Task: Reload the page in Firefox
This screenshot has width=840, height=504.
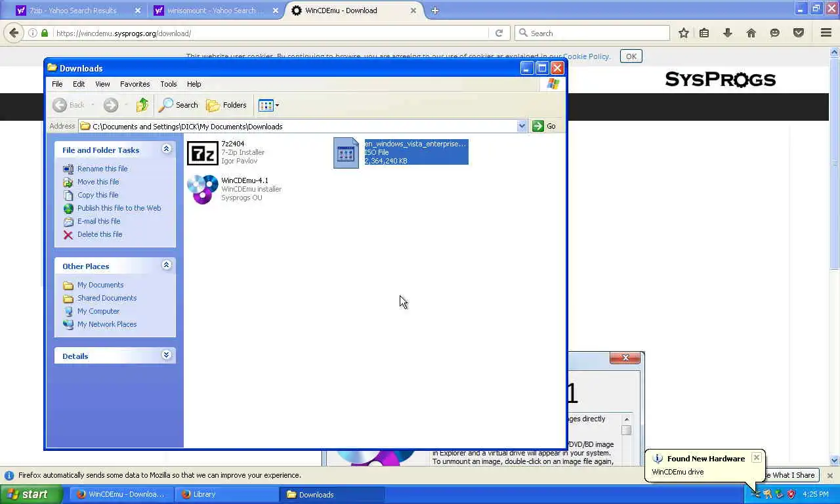Action: (x=499, y=33)
